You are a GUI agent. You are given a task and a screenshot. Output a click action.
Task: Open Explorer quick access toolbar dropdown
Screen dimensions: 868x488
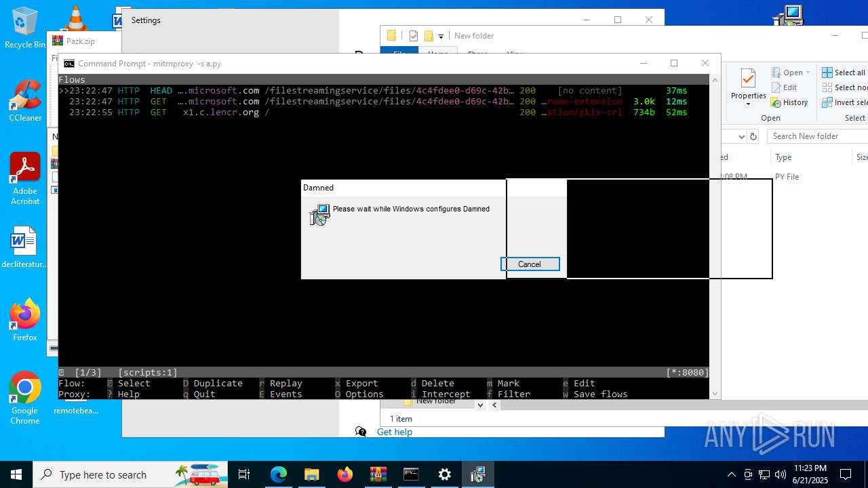(x=441, y=36)
